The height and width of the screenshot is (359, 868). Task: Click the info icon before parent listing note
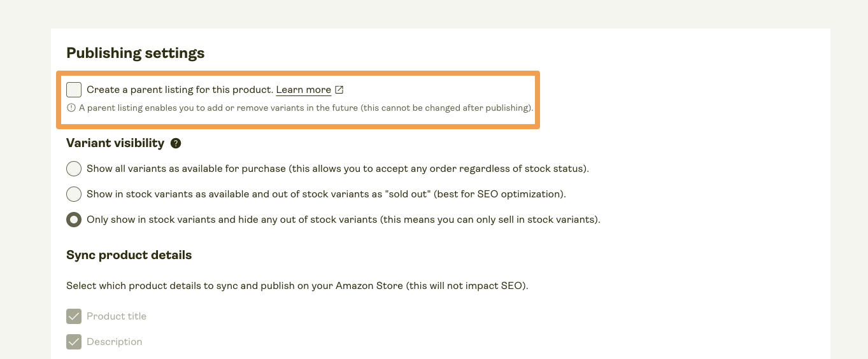(x=71, y=108)
